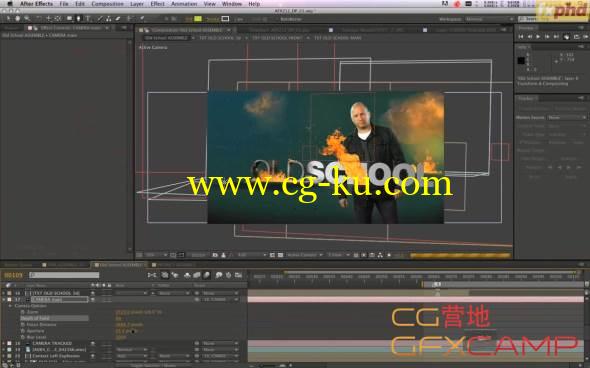The width and height of the screenshot is (590, 368).
Task: Open the Layer menu
Action: click(x=137, y=4)
